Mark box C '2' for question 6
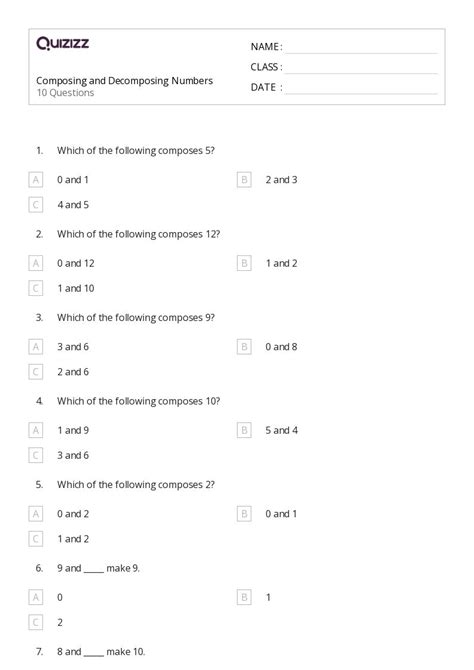This screenshot has width=474, height=670. click(x=35, y=622)
